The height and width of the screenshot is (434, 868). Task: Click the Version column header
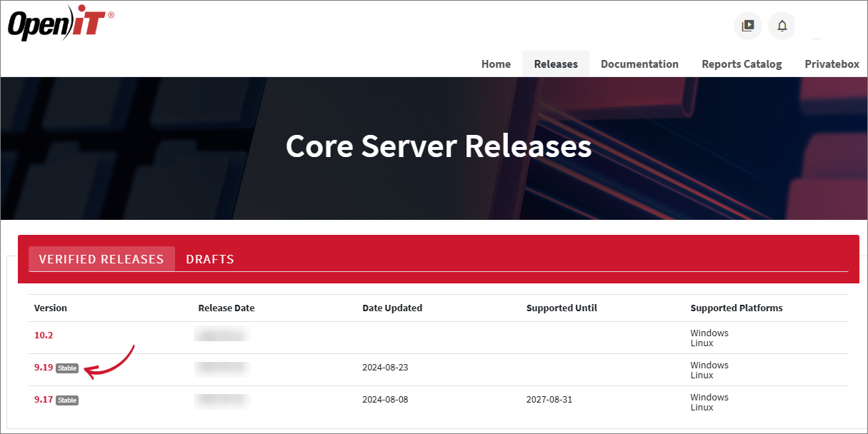[51, 308]
